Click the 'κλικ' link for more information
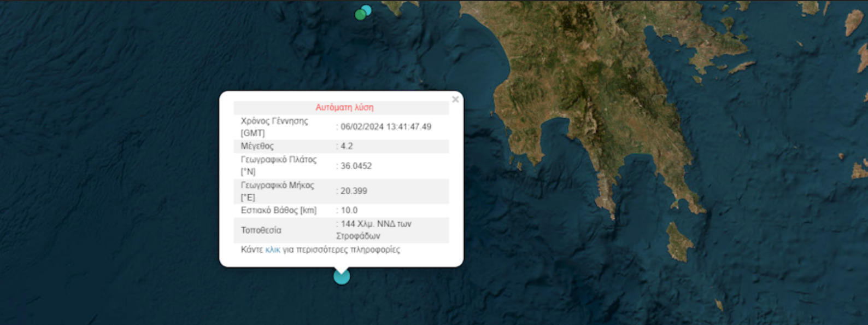This screenshot has width=868, height=325. pos(272,249)
